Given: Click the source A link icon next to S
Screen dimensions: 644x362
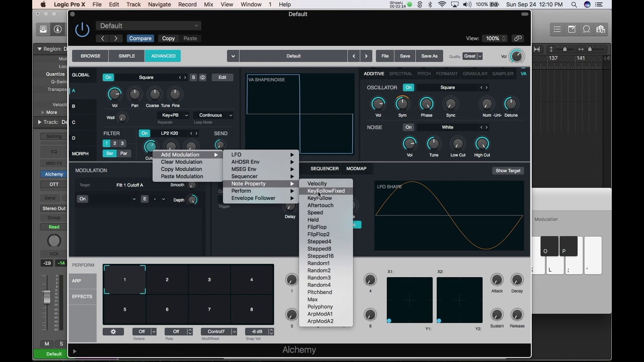Looking at the screenshot, I should [203, 77].
